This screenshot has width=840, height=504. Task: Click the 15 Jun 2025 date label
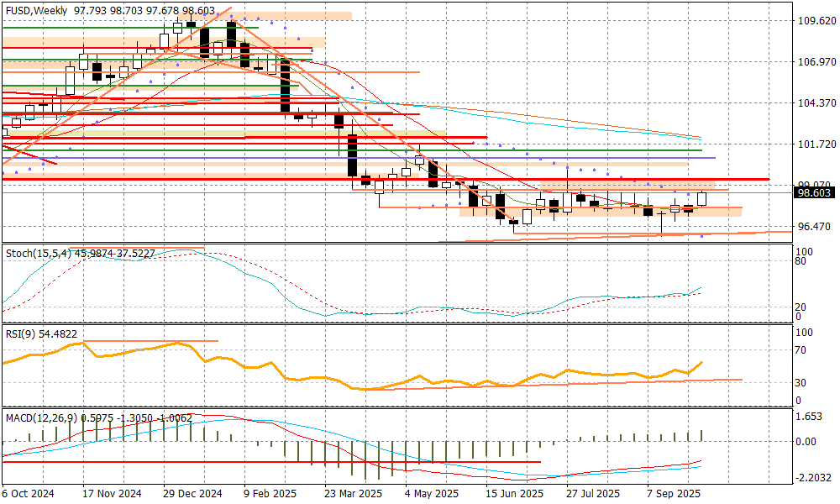513,494
